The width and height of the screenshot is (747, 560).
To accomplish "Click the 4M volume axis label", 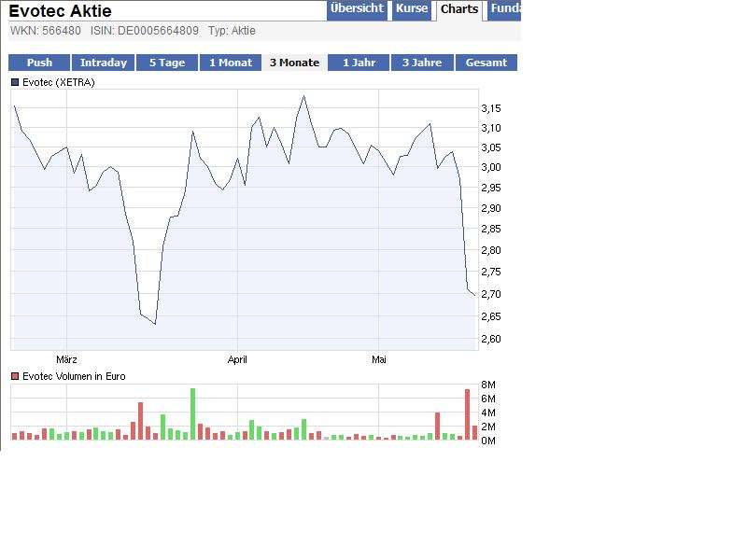I will tap(488, 413).
